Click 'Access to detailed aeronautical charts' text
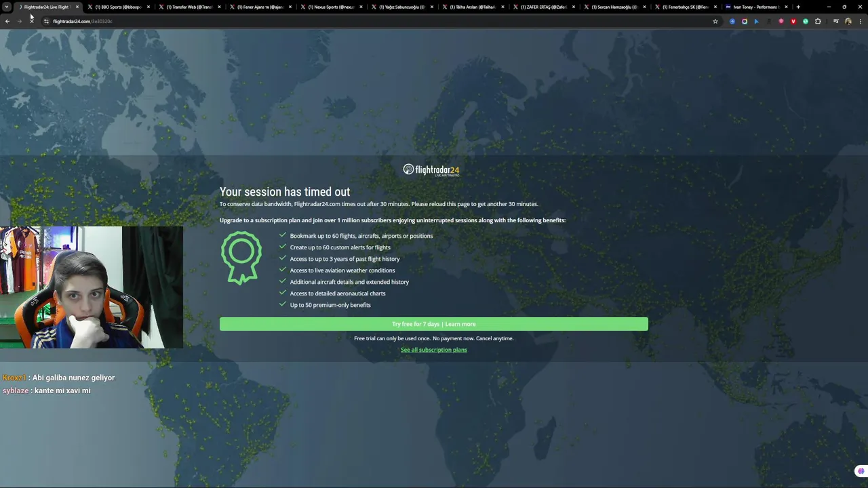The height and width of the screenshot is (488, 868). click(x=338, y=293)
